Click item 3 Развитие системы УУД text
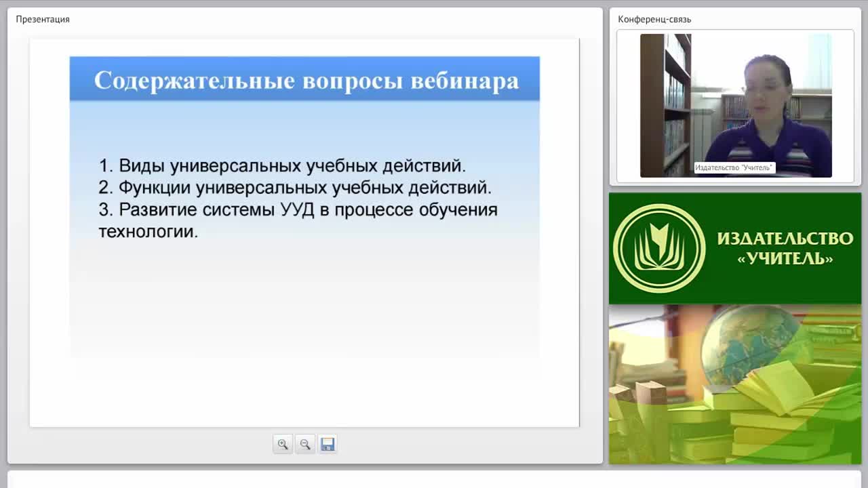Image resolution: width=868 pixels, height=488 pixels. pos(298,220)
